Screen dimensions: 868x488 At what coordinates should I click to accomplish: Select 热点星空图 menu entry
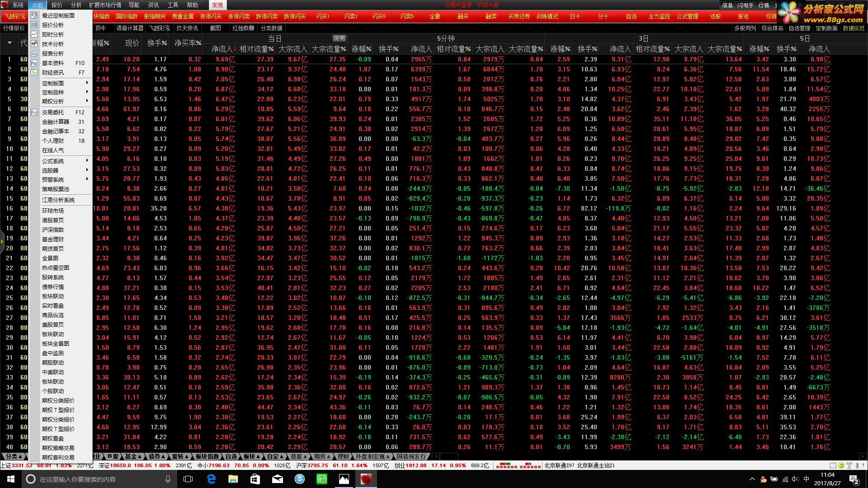tap(61, 267)
